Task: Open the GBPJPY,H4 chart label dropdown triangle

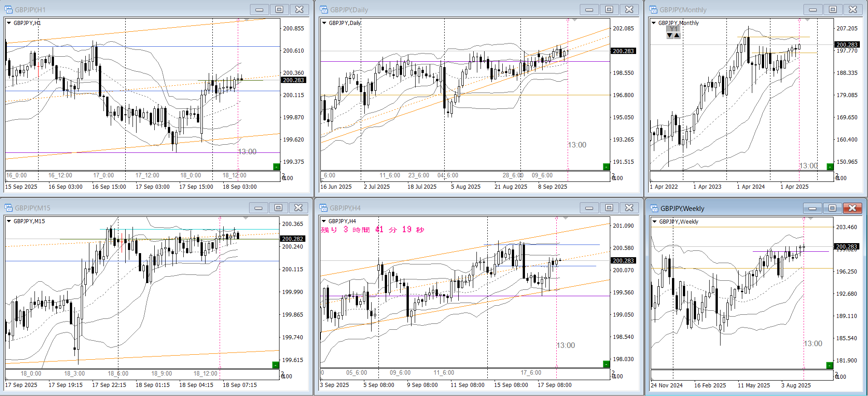Action: coord(324,221)
